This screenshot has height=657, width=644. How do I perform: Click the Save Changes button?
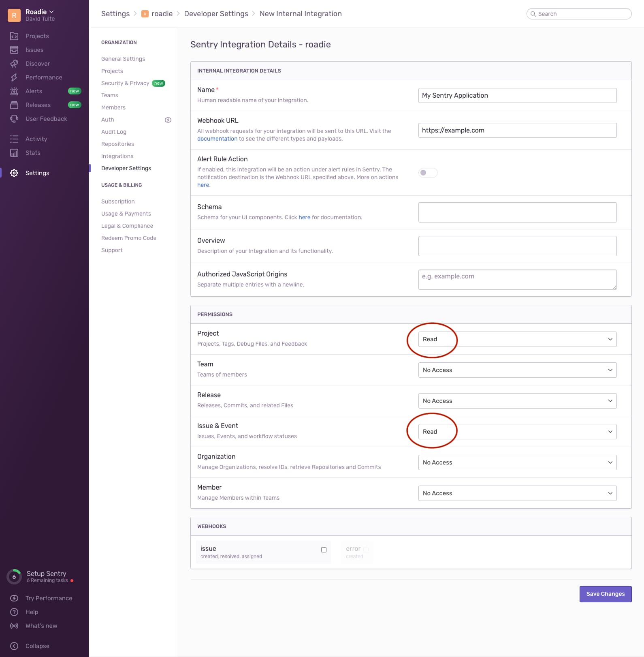pos(606,594)
